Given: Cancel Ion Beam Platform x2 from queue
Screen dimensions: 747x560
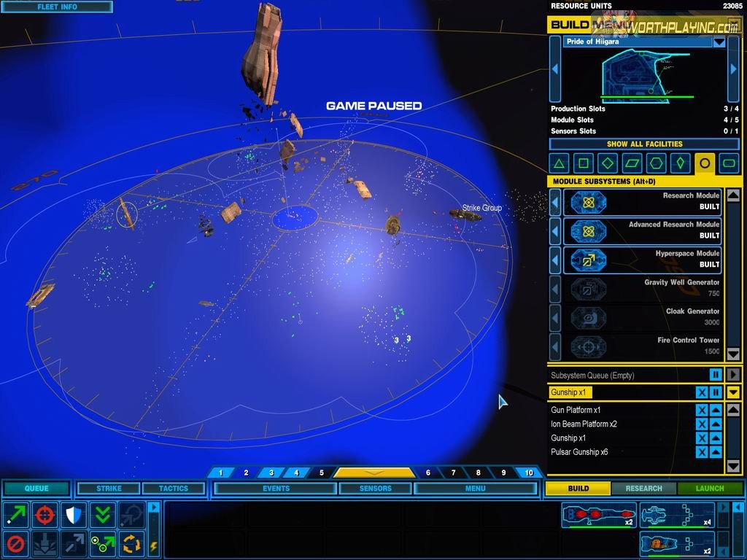Looking at the screenshot, I should pyautogui.click(x=702, y=424).
